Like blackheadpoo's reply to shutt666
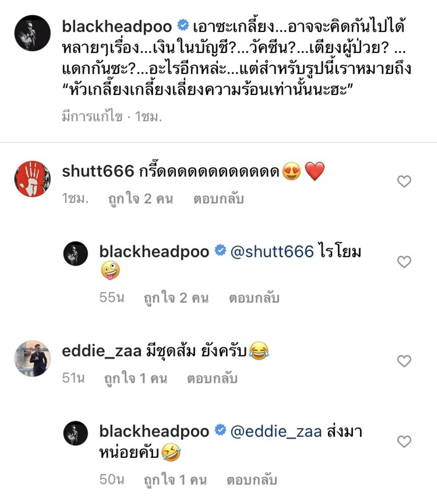 [x=404, y=262]
